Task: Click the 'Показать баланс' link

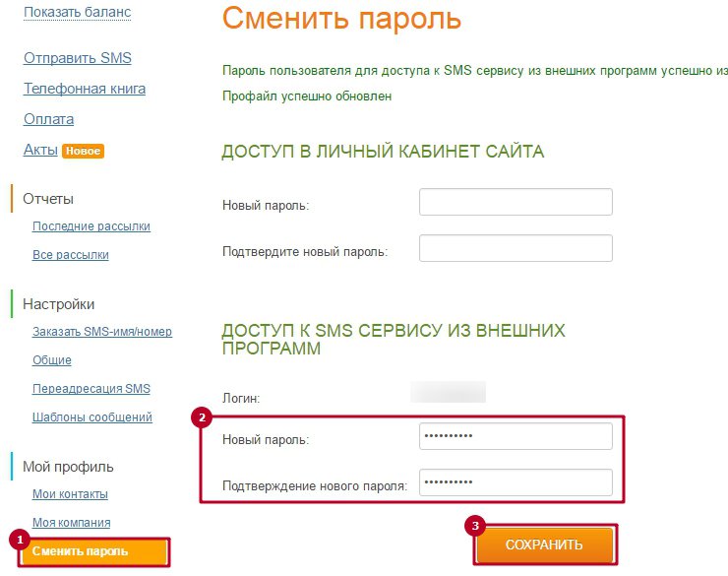Action: [77, 12]
